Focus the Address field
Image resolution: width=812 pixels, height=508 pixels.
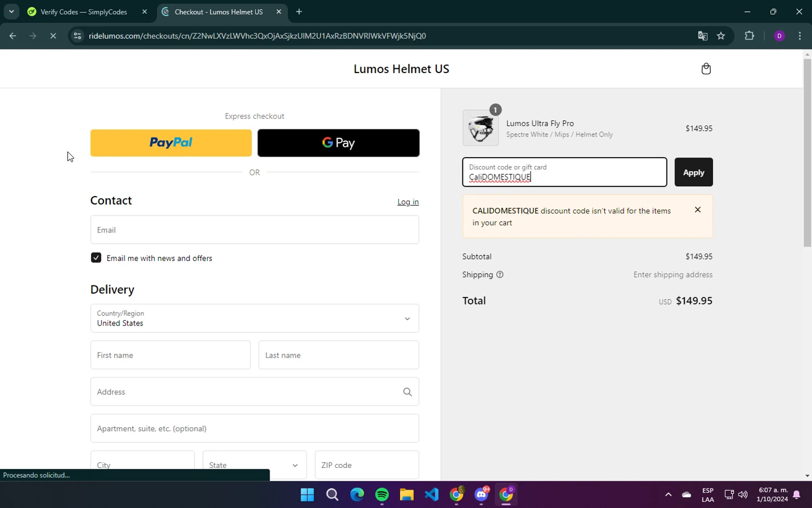click(x=254, y=392)
